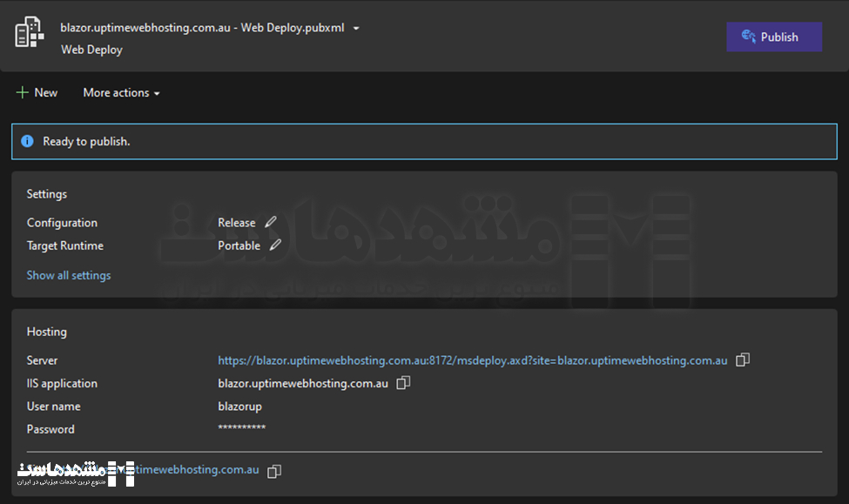This screenshot has height=504, width=849.
Task: Expand the More actions menu
Action: (121, 92)
